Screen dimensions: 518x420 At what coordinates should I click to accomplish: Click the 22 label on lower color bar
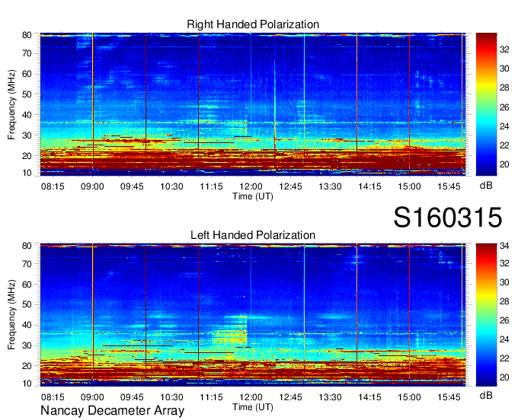pyautogui.click(x=504, y=358)
